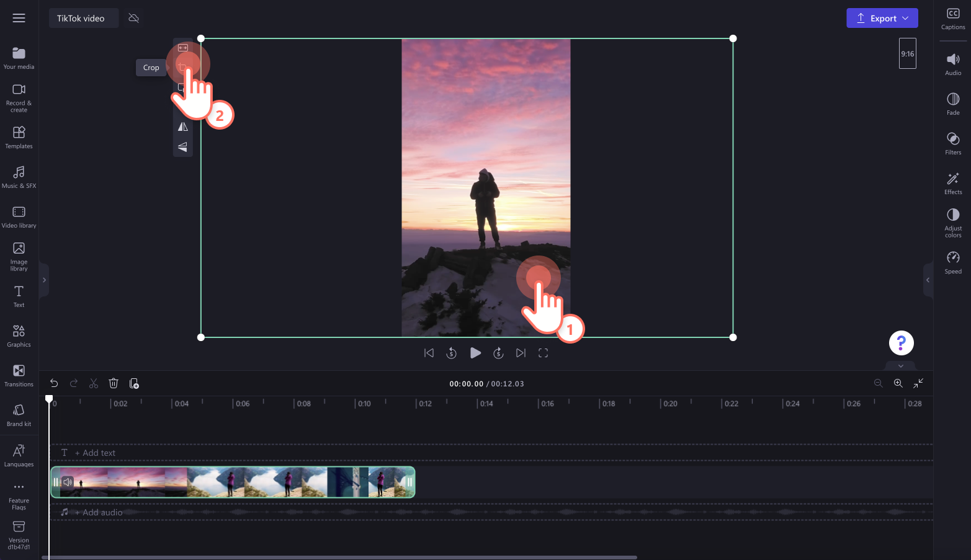Open the help question mark button
This screenshot has width=971, height=560.
point(901,343)
